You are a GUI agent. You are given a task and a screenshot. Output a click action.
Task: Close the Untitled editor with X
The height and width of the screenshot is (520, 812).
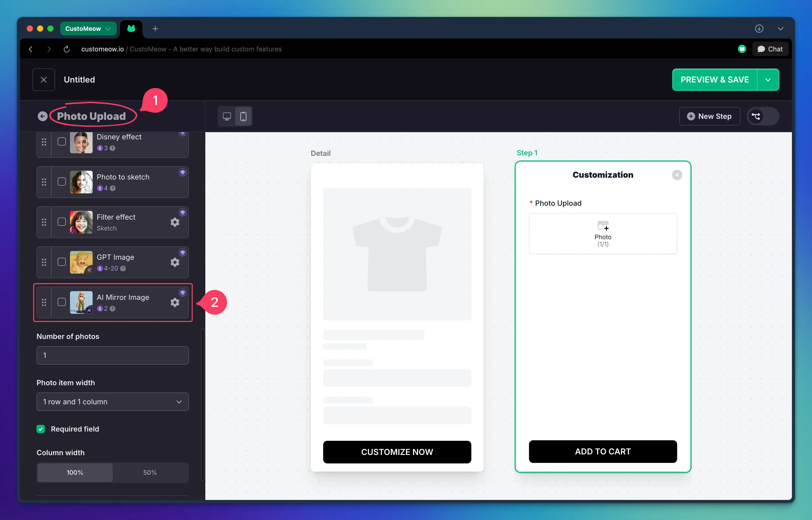[43, 80]
